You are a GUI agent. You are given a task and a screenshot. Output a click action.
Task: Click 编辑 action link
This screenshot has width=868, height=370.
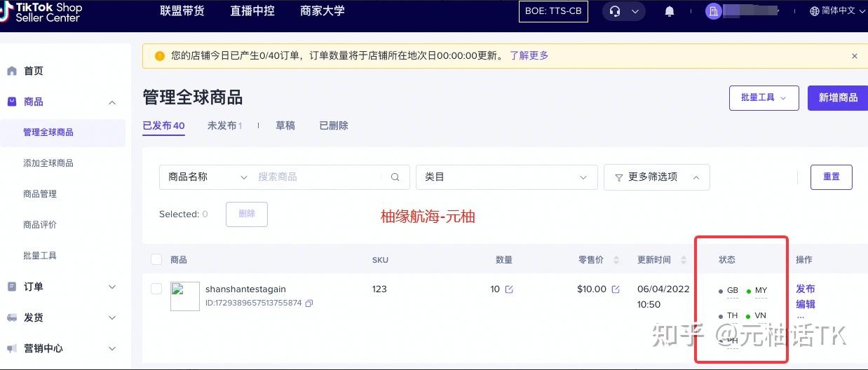click(806, 304)
